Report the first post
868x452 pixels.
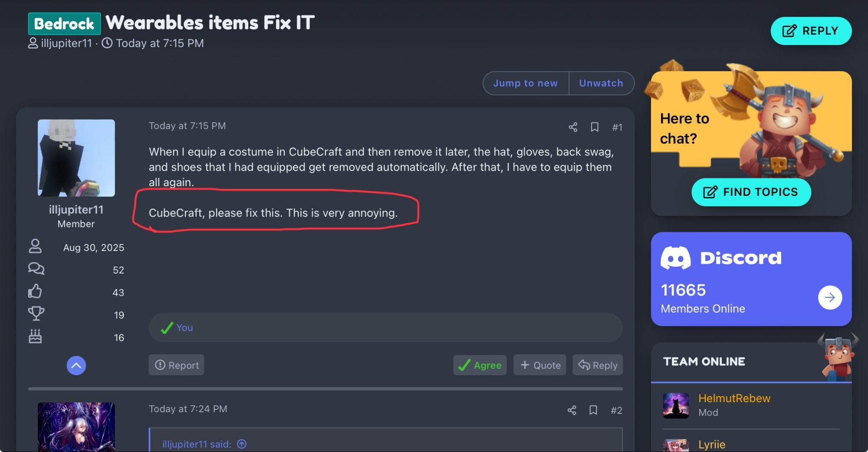click(177, 365)
